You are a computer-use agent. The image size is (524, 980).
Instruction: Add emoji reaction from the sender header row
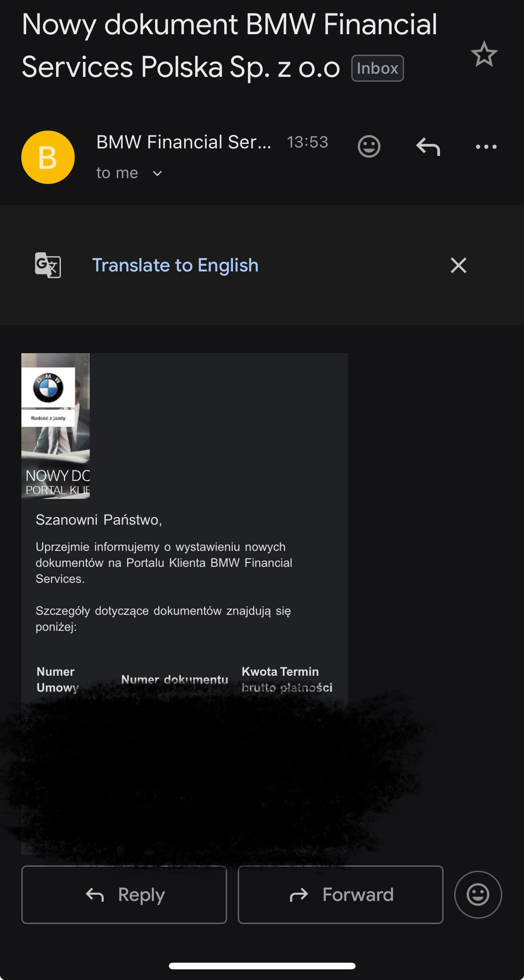point(369,146)
